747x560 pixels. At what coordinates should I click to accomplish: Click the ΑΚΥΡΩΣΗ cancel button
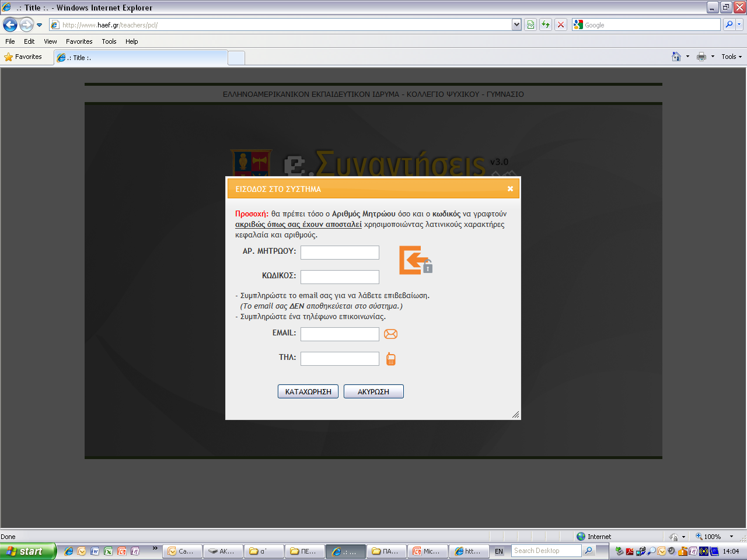(373, 391)
